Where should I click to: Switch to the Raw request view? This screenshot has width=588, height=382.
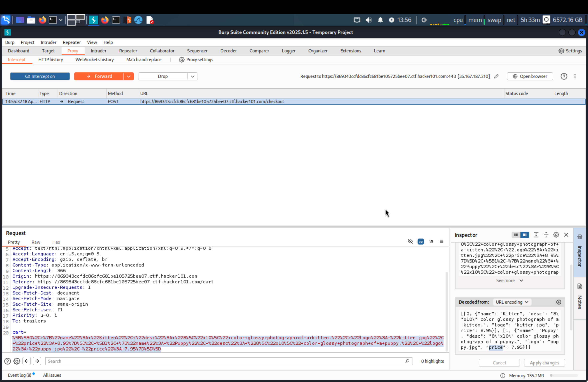(x=36, y=242)
